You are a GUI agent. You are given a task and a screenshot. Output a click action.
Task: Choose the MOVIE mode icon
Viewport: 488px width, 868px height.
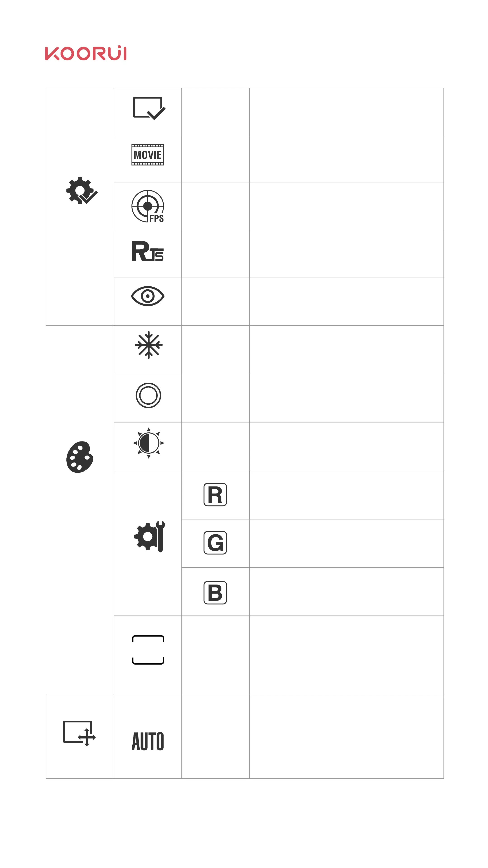pyautogui.click(x=148, y=155)
